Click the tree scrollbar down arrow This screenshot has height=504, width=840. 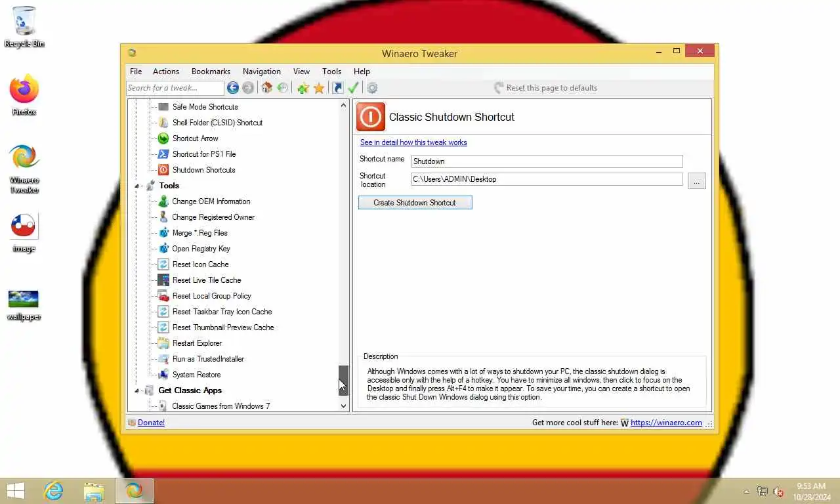click(x=343, y=406)
